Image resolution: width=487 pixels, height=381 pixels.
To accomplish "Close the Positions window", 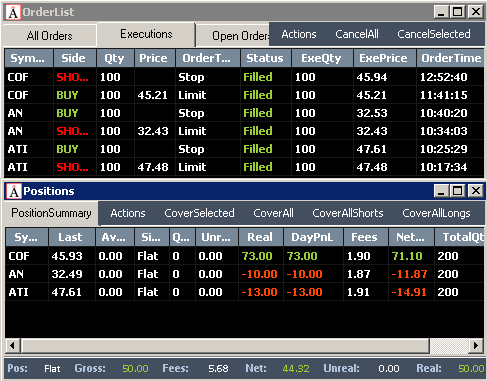I will [x=476, y=191].
